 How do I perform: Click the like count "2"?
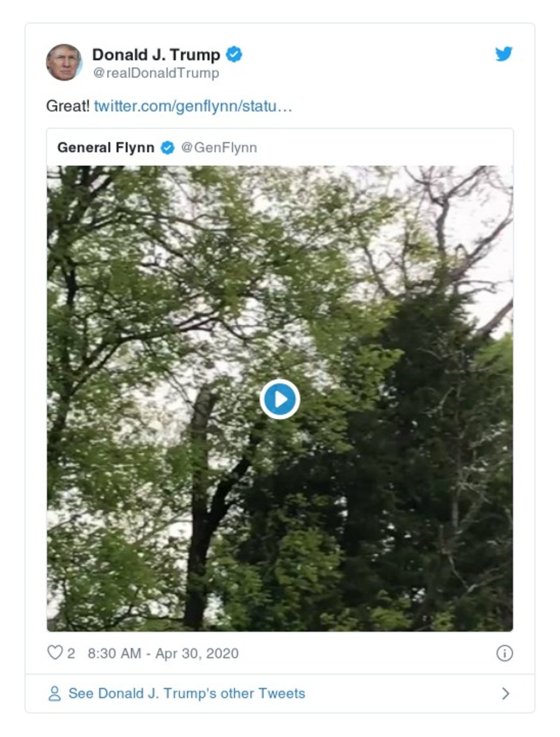(71, 653)
